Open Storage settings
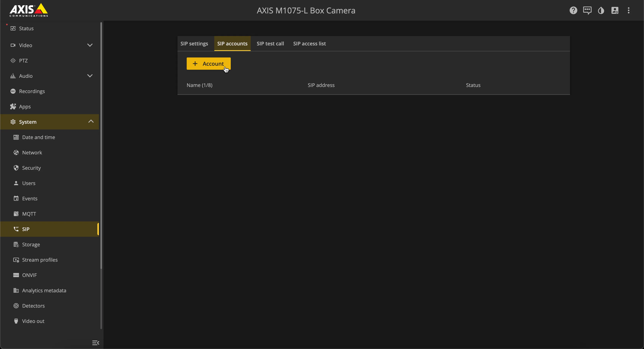Image resolution: width=644 pixels, height=349 pixels. tap(49, 244)
